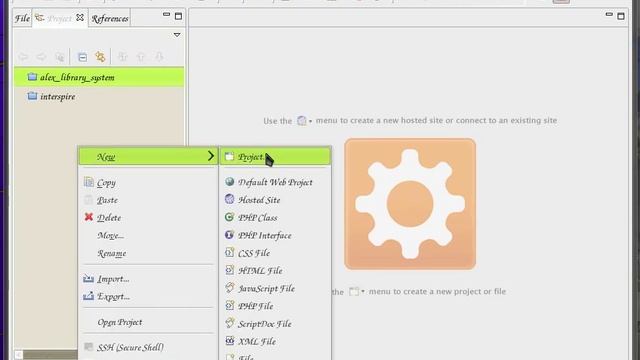Viewport: 640px width, 360px height.
Task: Click the HTML File icon
Action: tap(229, 270)
